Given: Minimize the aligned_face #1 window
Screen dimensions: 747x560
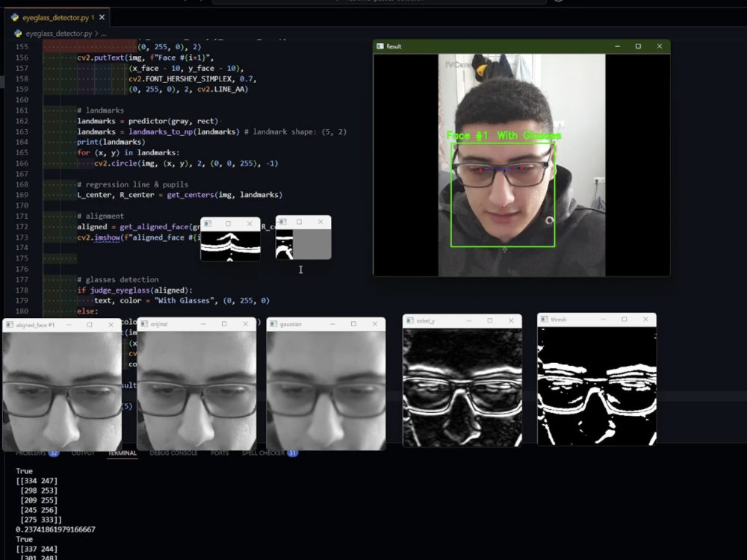Looking at the screenshot, I should [69, 325].
